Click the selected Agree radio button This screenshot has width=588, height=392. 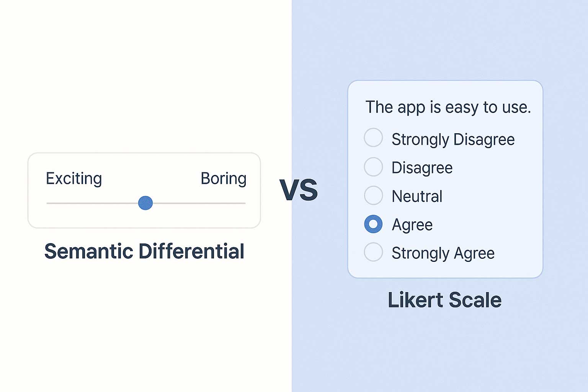coord(373,224)
